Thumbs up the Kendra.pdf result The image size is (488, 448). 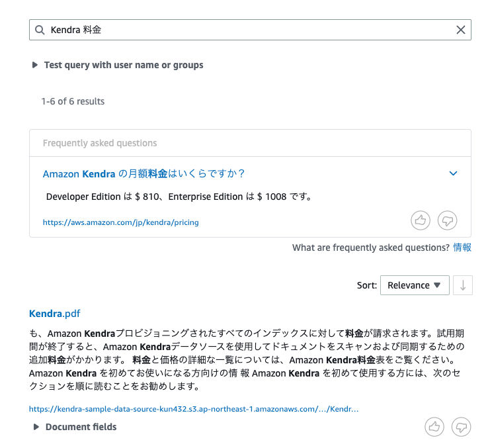[434, 427]
